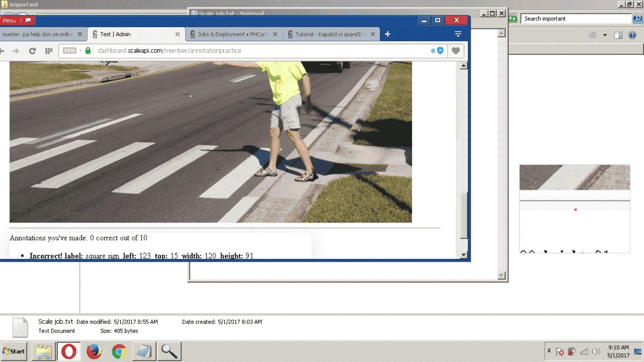Open the ad blocker shield icon
Image resolution: width=644 pixels, height=362 pixels.
click(x=440, y=50)
